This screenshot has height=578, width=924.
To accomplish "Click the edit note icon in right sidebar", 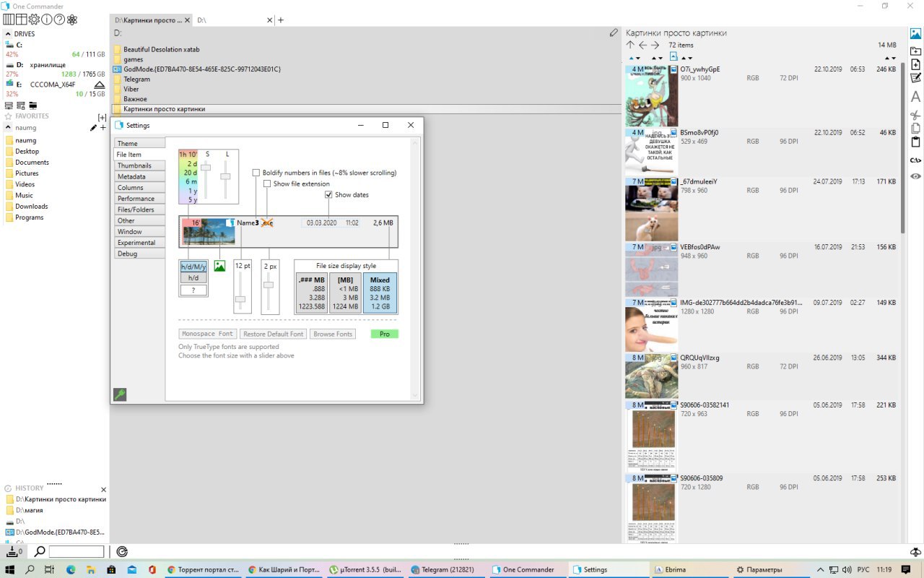I will (915, 78).
